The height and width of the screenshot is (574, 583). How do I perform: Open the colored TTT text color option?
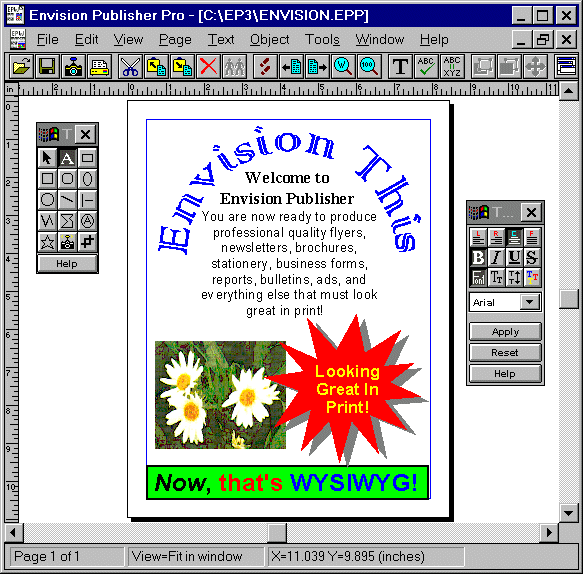click(x=532, y=277)
